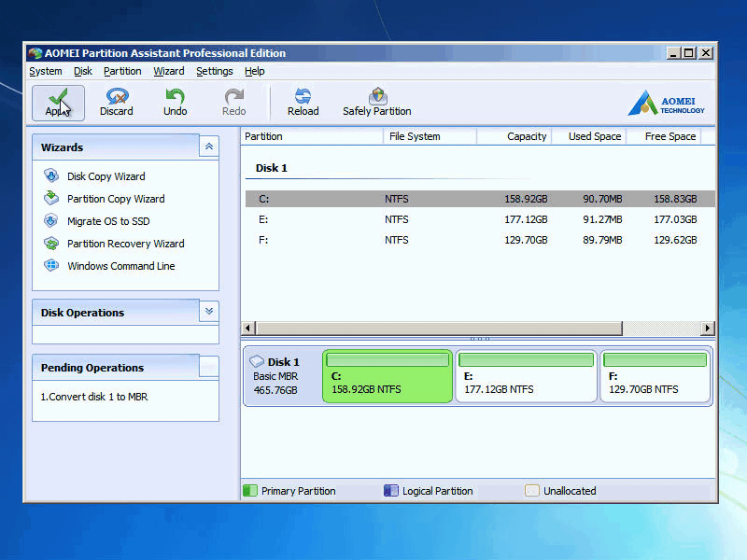Screen dimensions: 747x560
Task: Open Migrate OS to SSD wizard
Action: point(107,221)
